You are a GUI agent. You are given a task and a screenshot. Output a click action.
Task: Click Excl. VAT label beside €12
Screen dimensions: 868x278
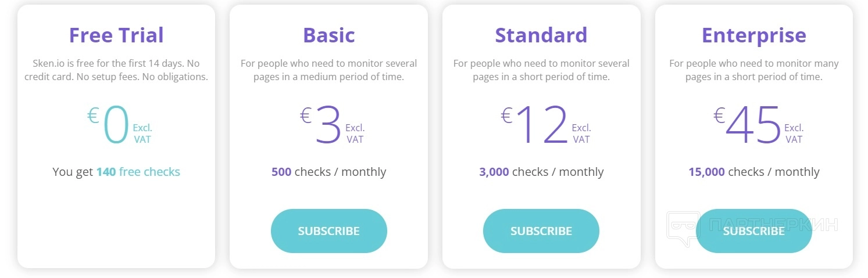pyautogui.click(x=581, y=133)
